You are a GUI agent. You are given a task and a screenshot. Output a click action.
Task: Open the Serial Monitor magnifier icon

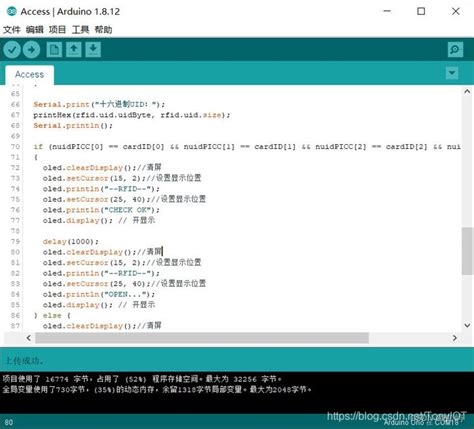(455, 50)
